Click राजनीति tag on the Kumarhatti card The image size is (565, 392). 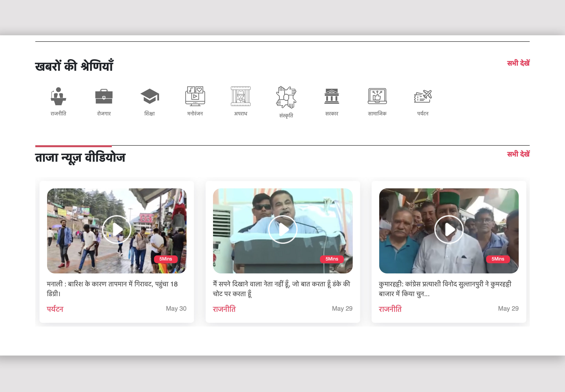[x=390, y=309]
